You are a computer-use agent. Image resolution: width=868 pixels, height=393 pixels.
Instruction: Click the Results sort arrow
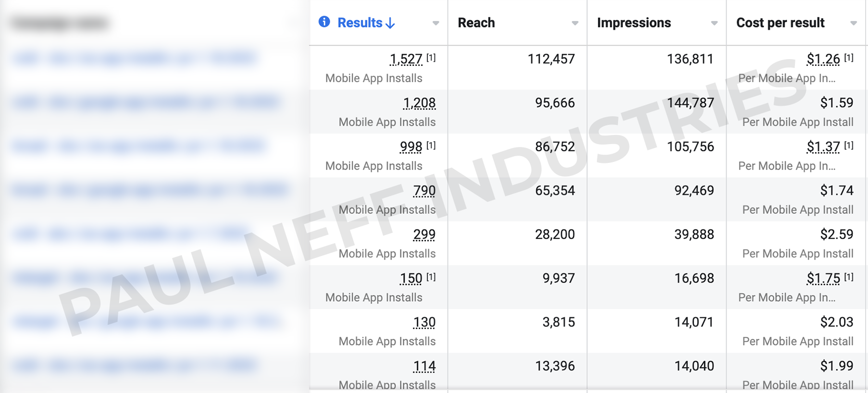pos(391,23)
